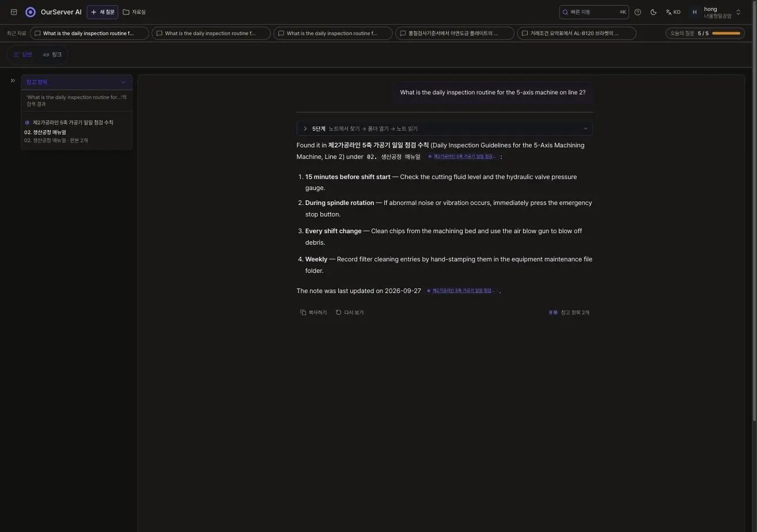The width and height of the screenshot is (757, 532).
Task: Copy the answer with 복사하기
Action: [313, 313]
